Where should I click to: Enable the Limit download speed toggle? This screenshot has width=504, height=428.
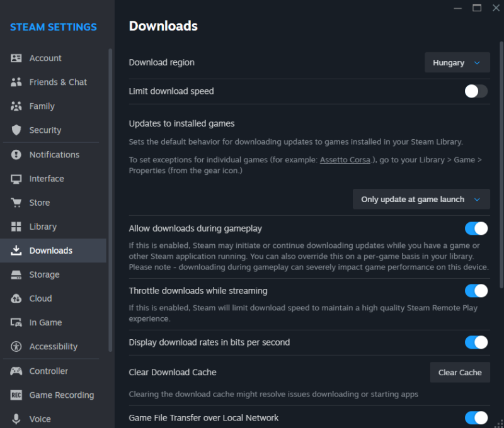coord(476,91)
